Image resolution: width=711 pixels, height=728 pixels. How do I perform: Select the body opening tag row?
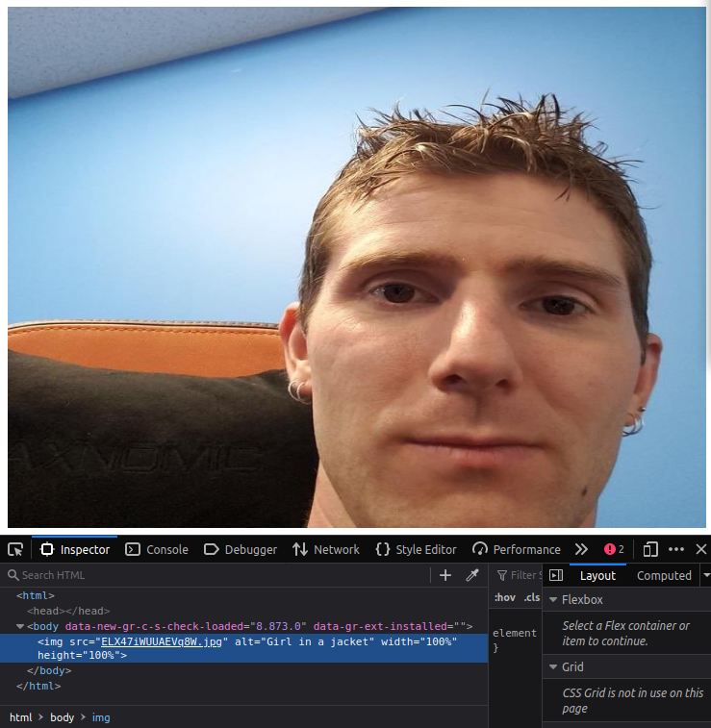point(243,626)
